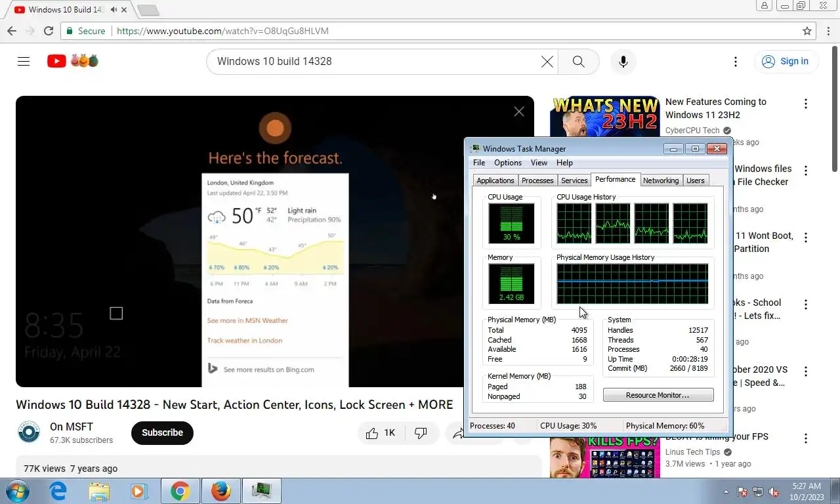Click the Physical Memory Usage History graph
This screenshot has width=840, height=504.
point(633,283)
